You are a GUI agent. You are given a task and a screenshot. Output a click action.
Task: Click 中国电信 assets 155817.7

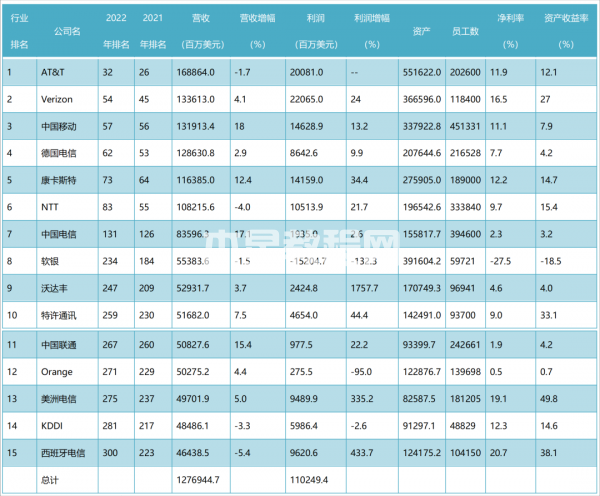click(422, 234)
